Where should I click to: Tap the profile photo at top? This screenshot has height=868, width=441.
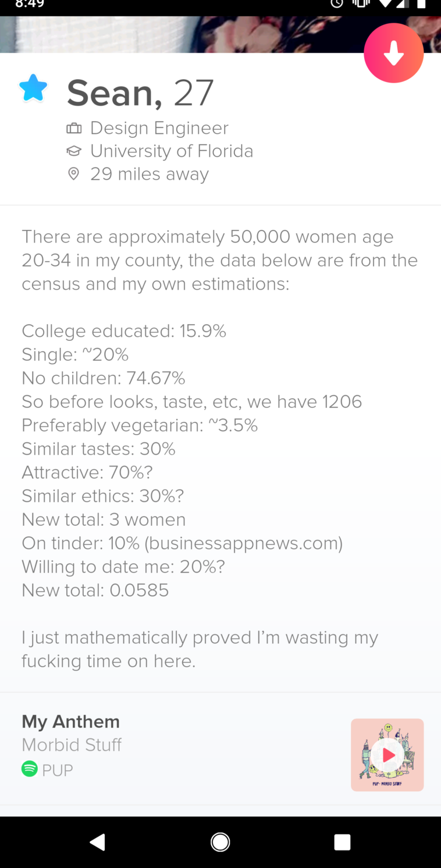[175, 34]
